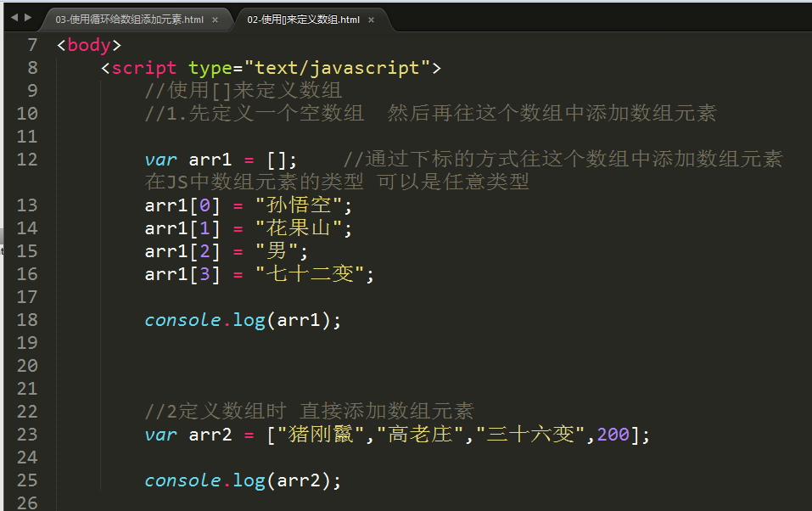Viewport: 812px width, 511px height.
Task: Click the right tab navigation arrow
Action: tap(28, 18)
